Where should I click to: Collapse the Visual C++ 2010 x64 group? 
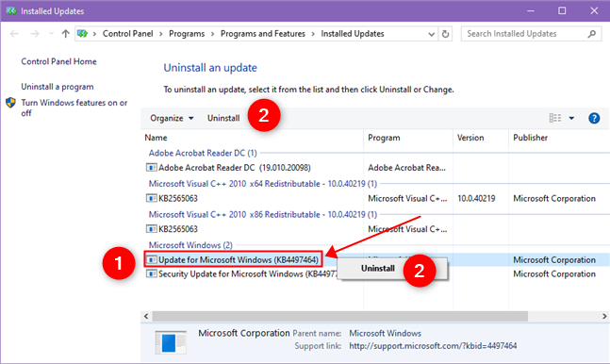(263, 184)
